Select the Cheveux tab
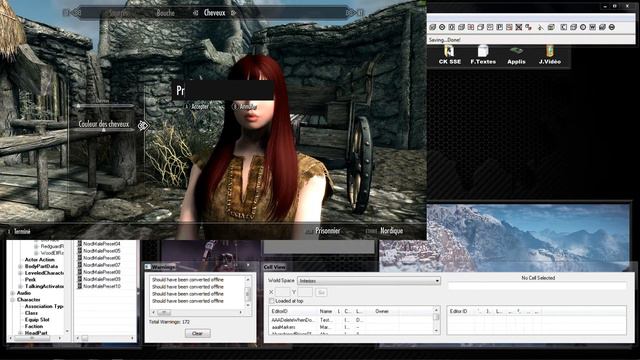 pyautogui.click(x=215, y=13)
